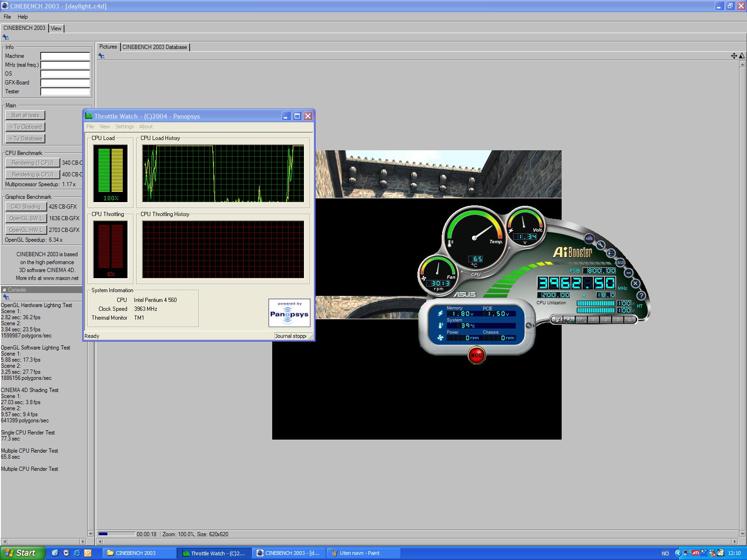
Task: Open Throttle Watch About menu
Action: point(146,126)
